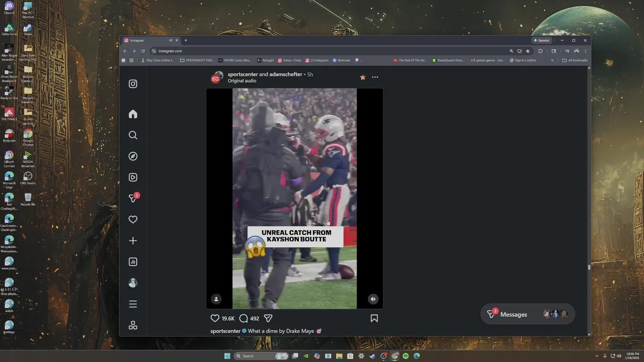The image size is (644, 362).
Task: Open the Meta apps grid icon in sidebar
Action: (x=133, y=325)
